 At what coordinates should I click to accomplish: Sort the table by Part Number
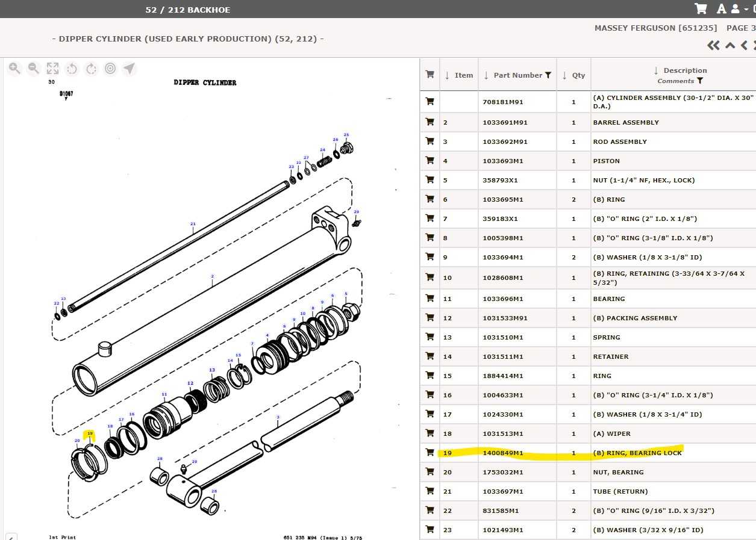tap(513, 75)
